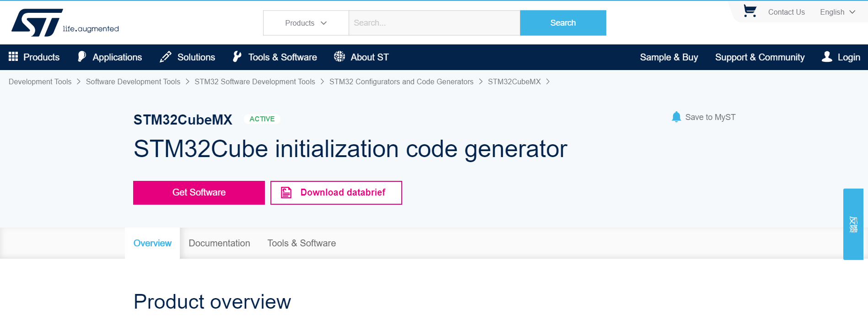868x321 pixels.
Task: Open the Products search category dropdown
Action: click(x=306, y=23)
